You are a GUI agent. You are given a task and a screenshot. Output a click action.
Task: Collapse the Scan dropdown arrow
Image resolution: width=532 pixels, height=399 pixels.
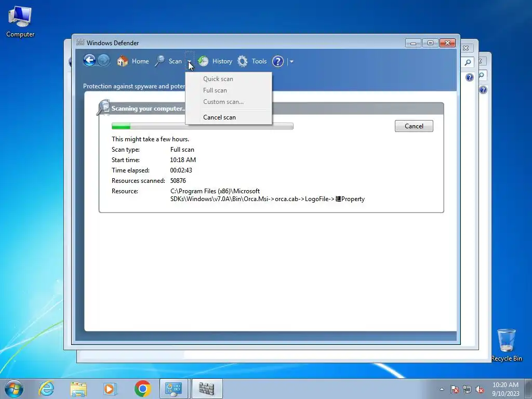(x=189, y=61)
